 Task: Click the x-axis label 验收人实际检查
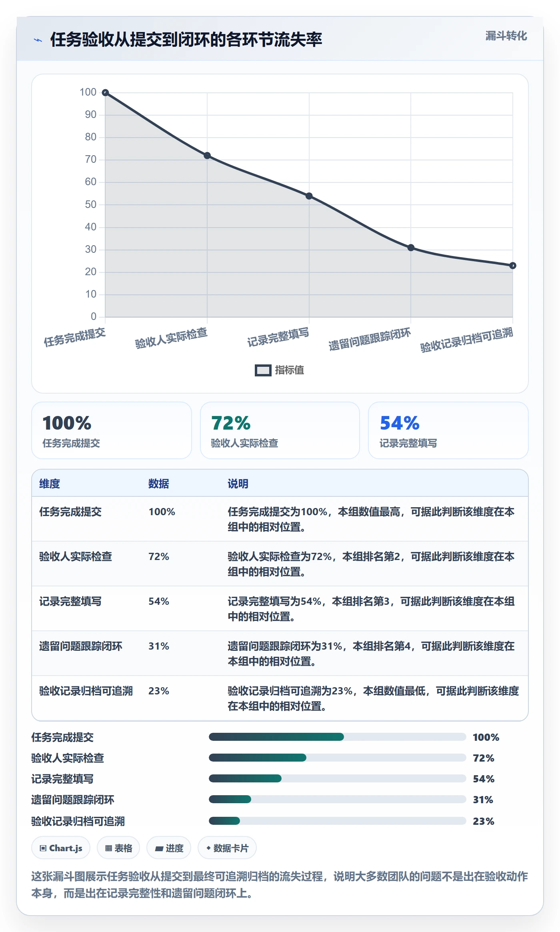point(171,338)
